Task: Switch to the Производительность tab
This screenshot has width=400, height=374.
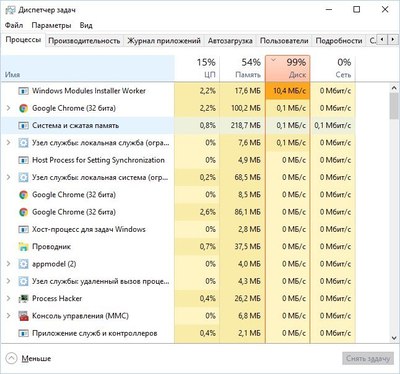Action: [84, 41]
